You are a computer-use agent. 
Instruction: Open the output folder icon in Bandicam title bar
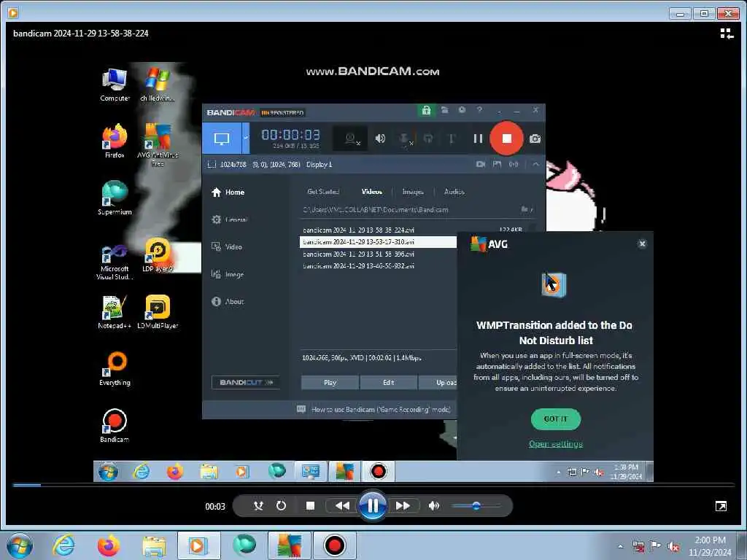click(x=445, y=111)
